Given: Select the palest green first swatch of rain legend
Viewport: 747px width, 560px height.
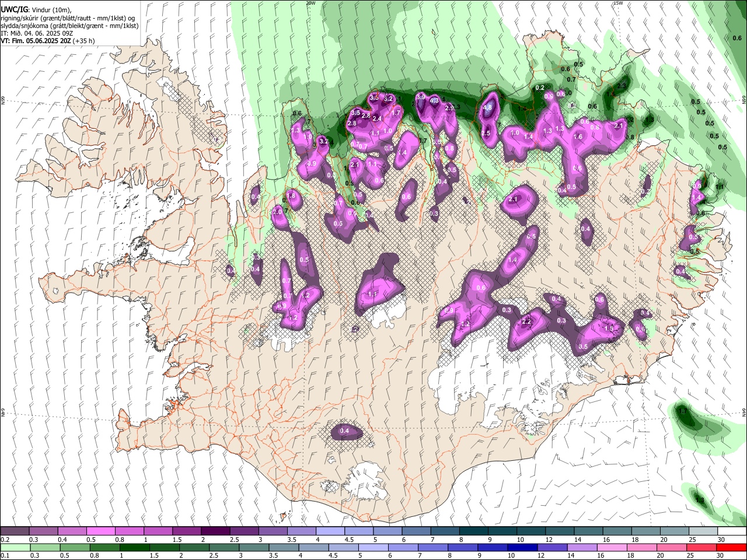Looking at the screenshot, I should (x=15, y=547).
